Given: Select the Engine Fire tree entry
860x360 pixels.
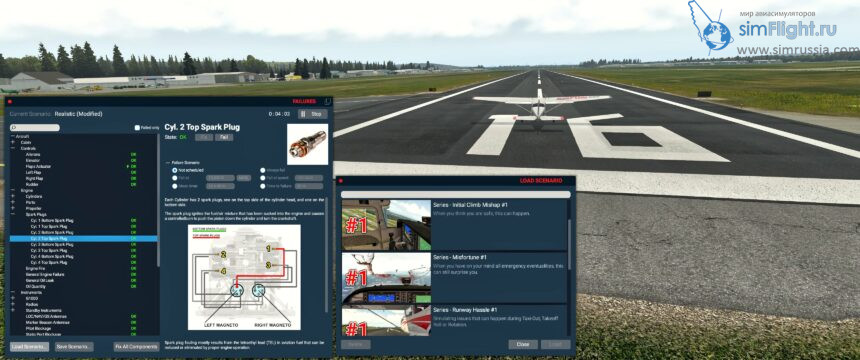Looking at the screenshot, I should click(36, 268).
